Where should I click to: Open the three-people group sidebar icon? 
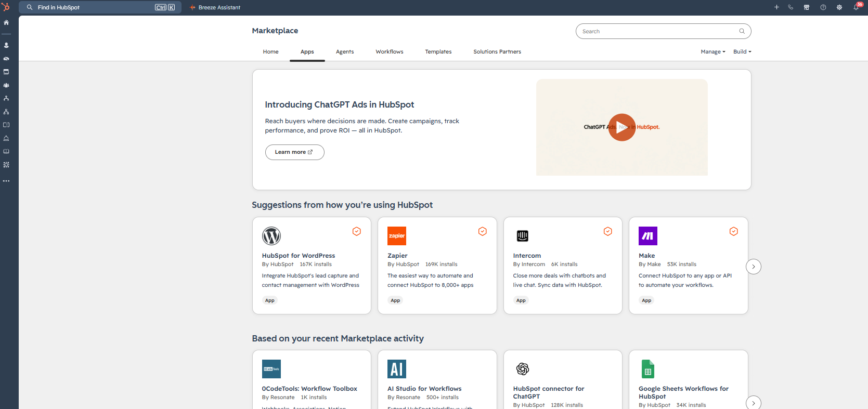coord(6,85)
